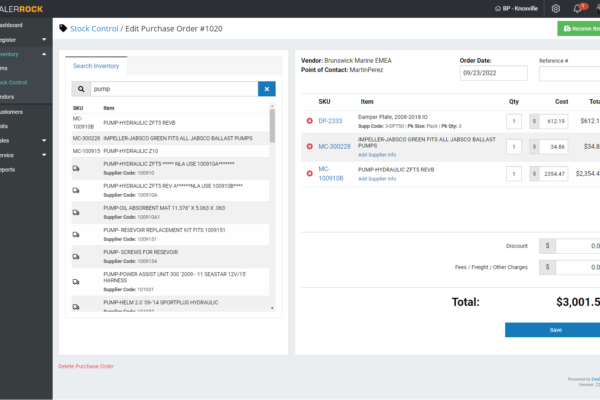
Task: Click the Order Date field 09/23/2022
Action: 494,73
